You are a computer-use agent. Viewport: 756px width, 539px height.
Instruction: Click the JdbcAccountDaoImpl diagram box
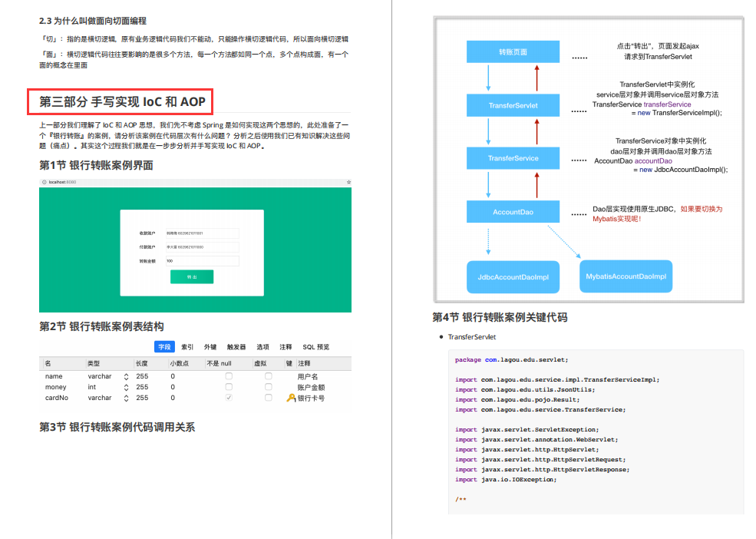tap(513, 277)
